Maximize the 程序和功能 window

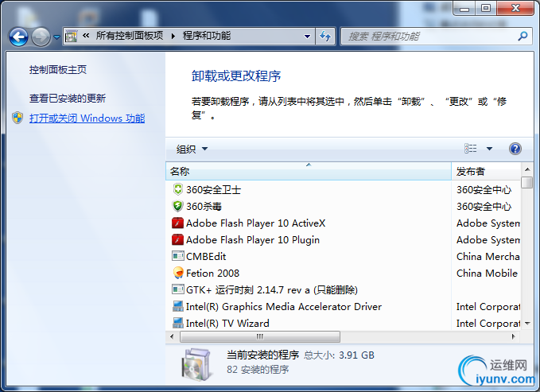(486, 8)
